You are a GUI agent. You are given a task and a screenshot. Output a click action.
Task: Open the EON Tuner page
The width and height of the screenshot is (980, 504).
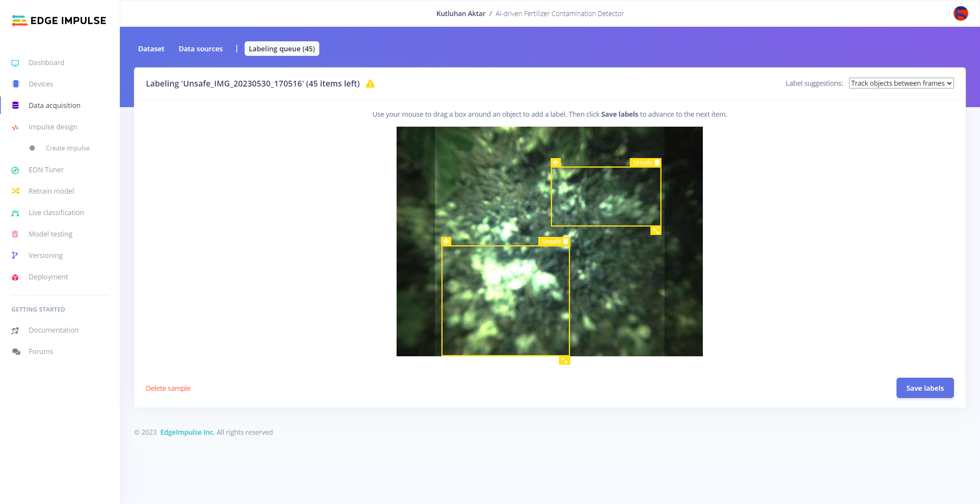pos(46,170)
